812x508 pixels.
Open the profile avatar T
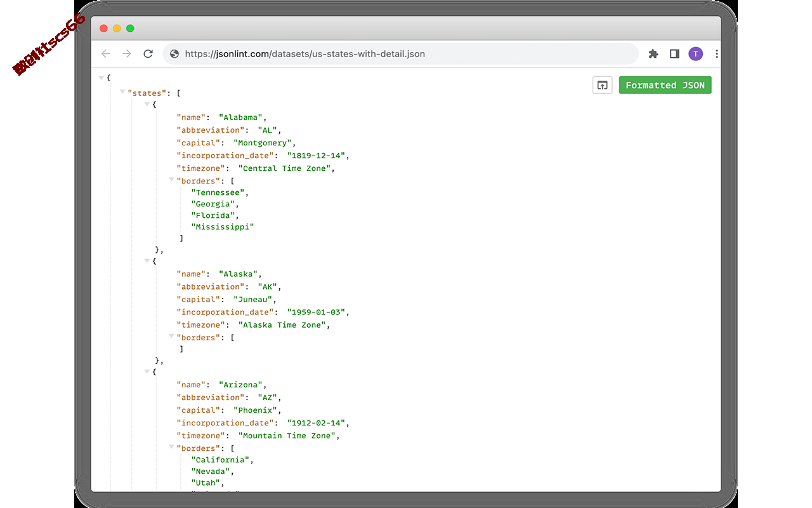click(696, 54)
